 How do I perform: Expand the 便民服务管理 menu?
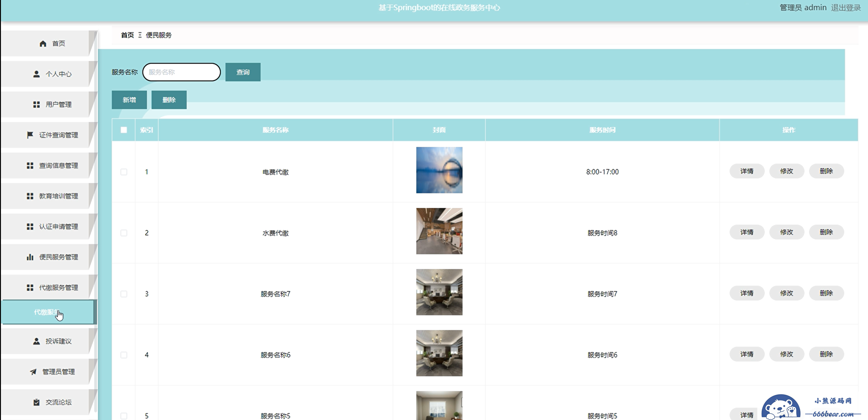(x=49, y=257)
